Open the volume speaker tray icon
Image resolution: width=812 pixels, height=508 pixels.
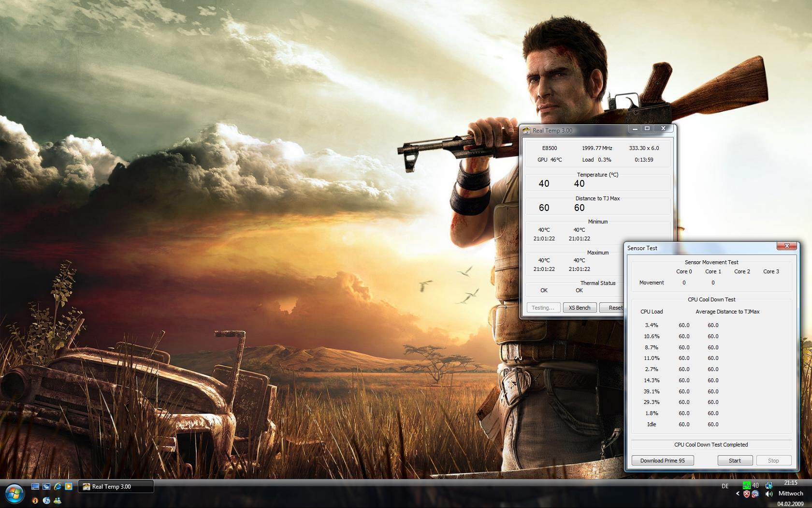tap(768, 494)
